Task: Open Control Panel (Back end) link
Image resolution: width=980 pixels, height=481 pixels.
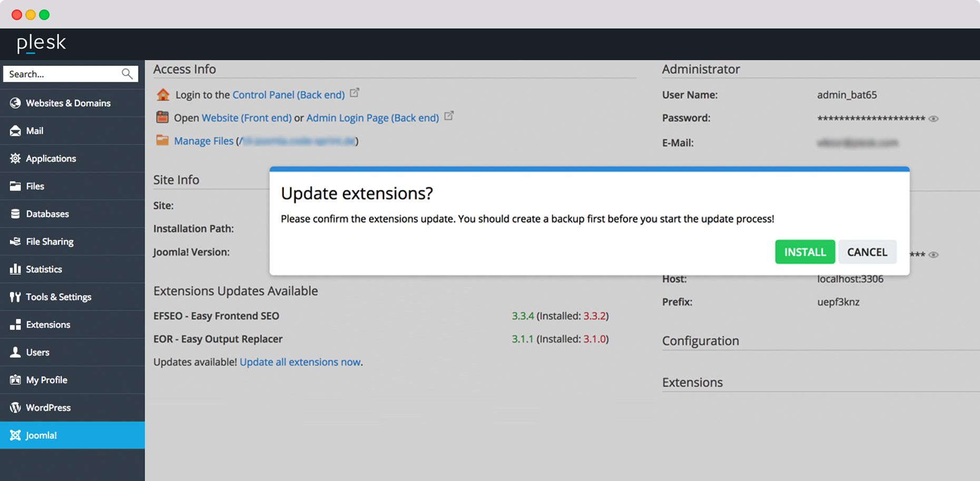Action: pos(289,95)
